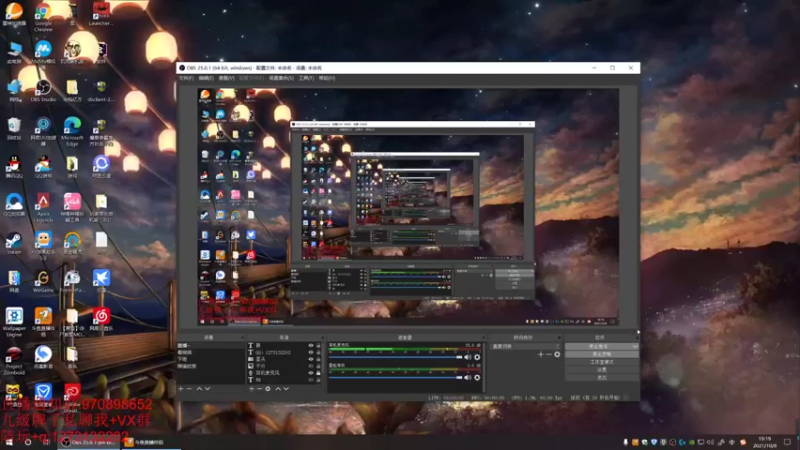Mute the 耳机麦克风 mixer channel

[x=467, y=357]
